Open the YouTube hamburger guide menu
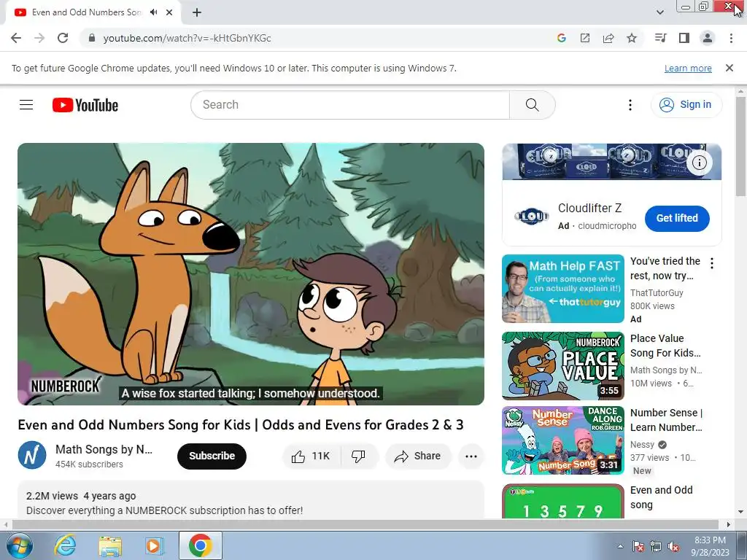Screen dimensions: 747x560 click(x=26, y=105)
